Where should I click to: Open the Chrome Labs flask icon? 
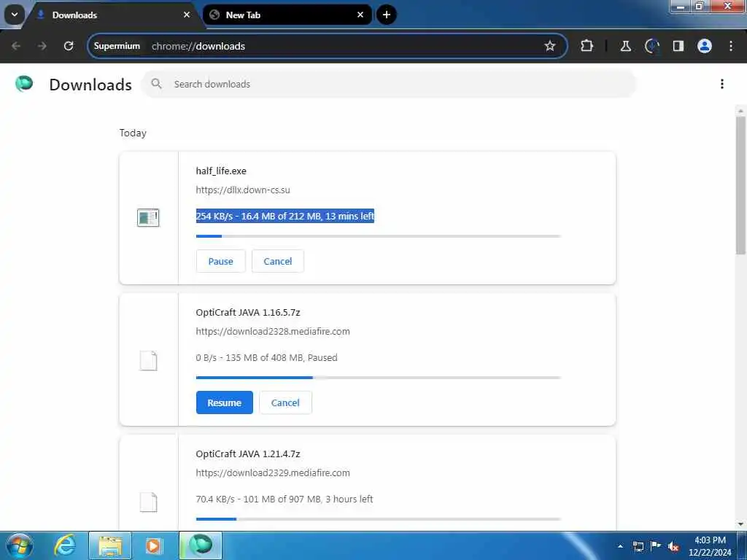tap(625, 46)
